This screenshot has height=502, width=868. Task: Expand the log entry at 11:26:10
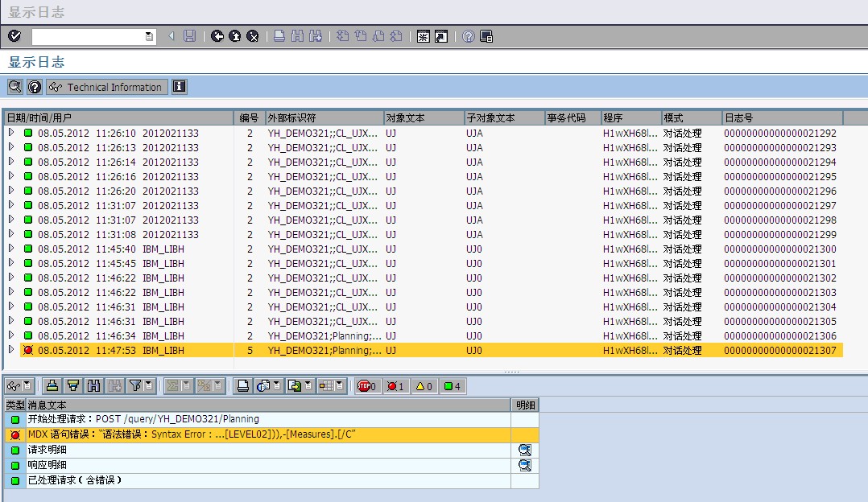(x=11, y=133)
